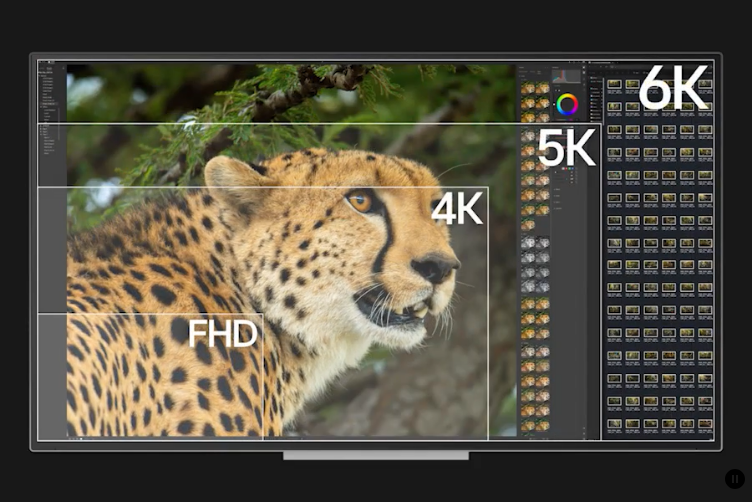Click the 6K resolution label
The height and width of the screenshot is (502, 752).
673,88
